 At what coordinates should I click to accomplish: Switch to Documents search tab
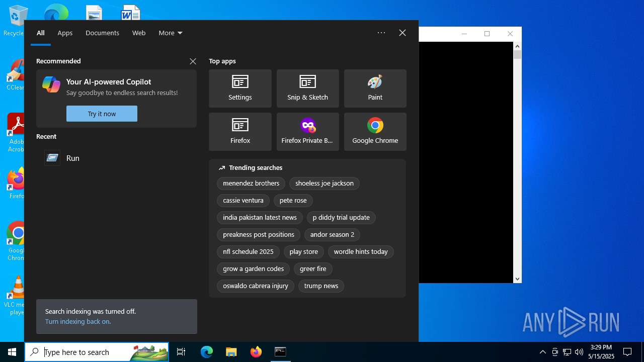(x=102, y=33)
